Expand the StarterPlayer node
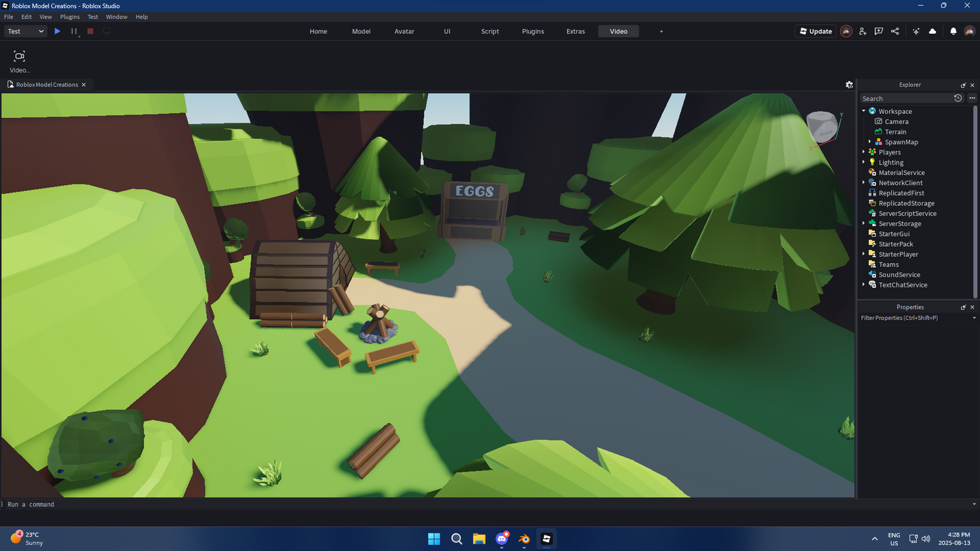The height and width of the screenshot is (551, 980). point(863,254)
